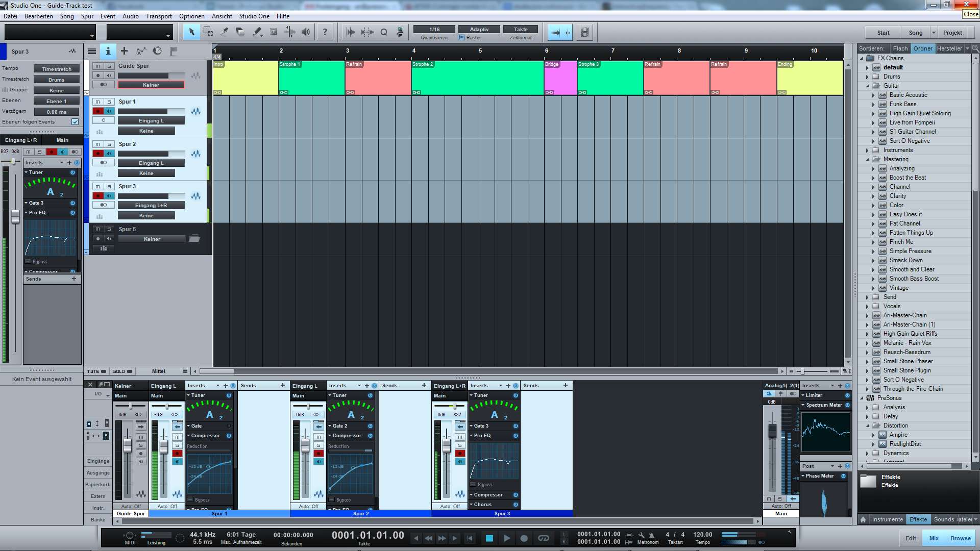Open the Adaptiv Raster dropdown
The image size is (980, 551).
pos(479,30)
